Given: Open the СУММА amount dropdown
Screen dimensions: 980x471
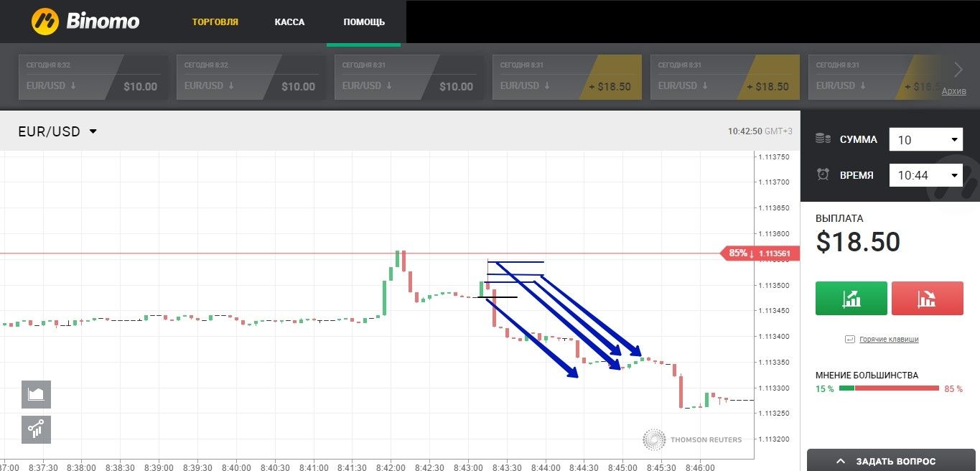Looking at the screenshot, I should click(925, 139).
